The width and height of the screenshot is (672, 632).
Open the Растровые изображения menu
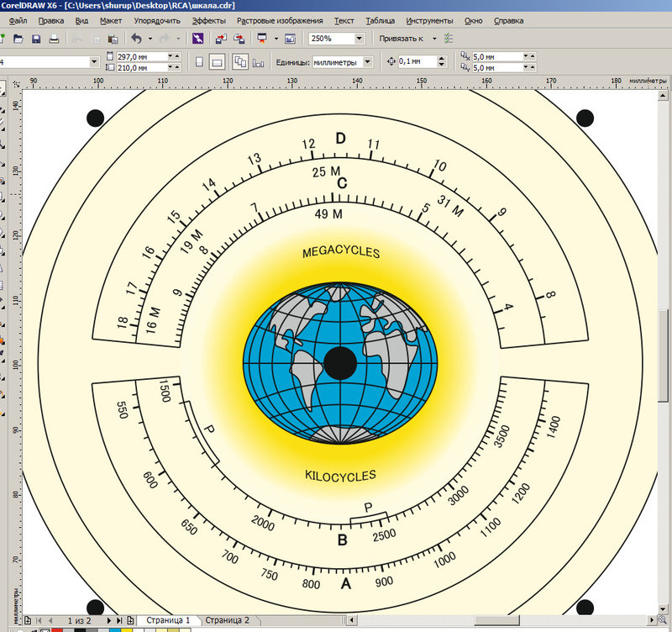[280, 20]
